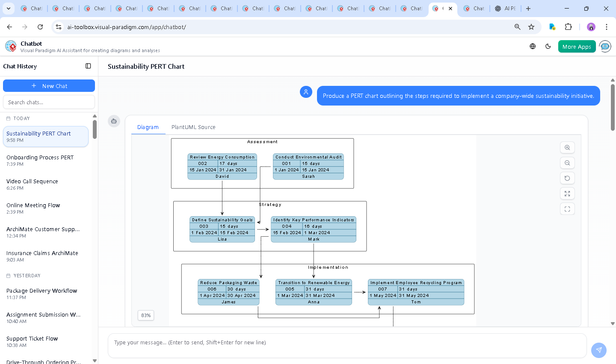The height and width of the screenshot is (364, 616).
Task: Change language with the globe icon
Action: (533, 47)
